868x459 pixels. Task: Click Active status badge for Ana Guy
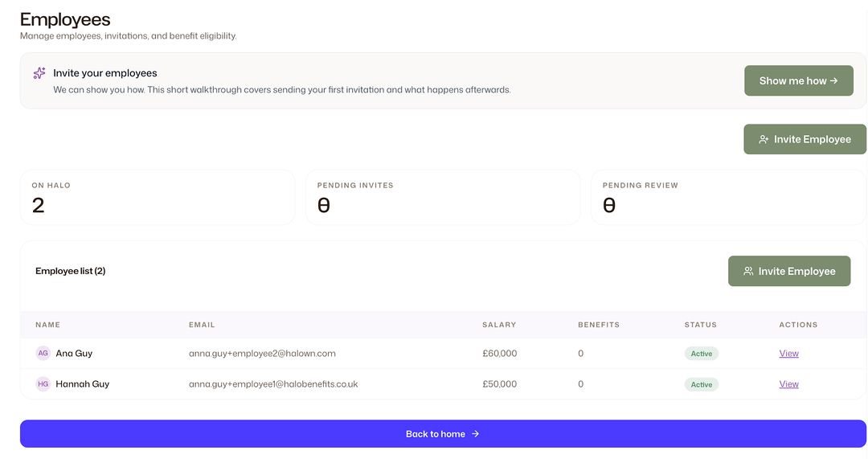pyautogui.click(x=701, y=353)
